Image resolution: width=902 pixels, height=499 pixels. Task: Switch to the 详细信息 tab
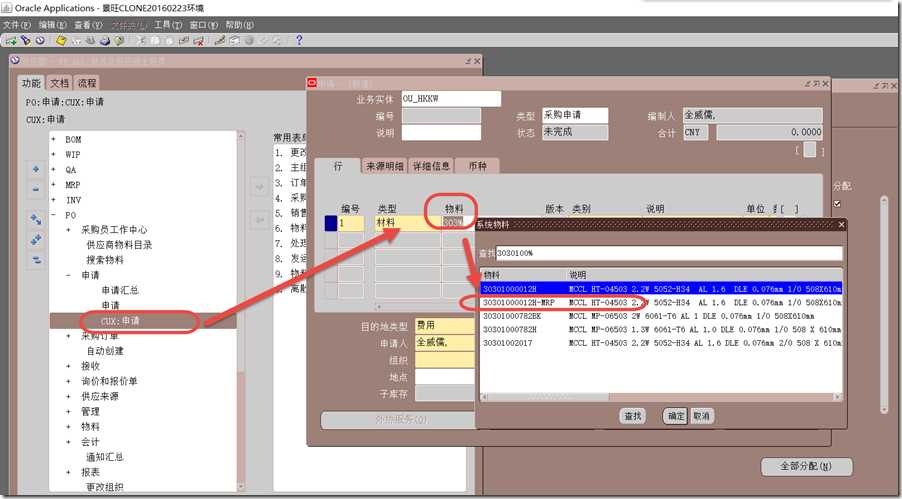431,166
